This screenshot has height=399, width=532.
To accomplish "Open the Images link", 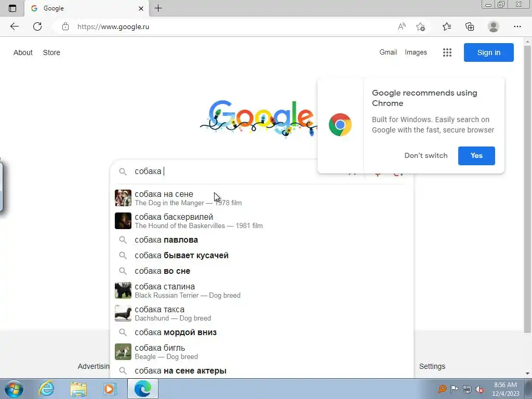I will click(x=416, y=52).
